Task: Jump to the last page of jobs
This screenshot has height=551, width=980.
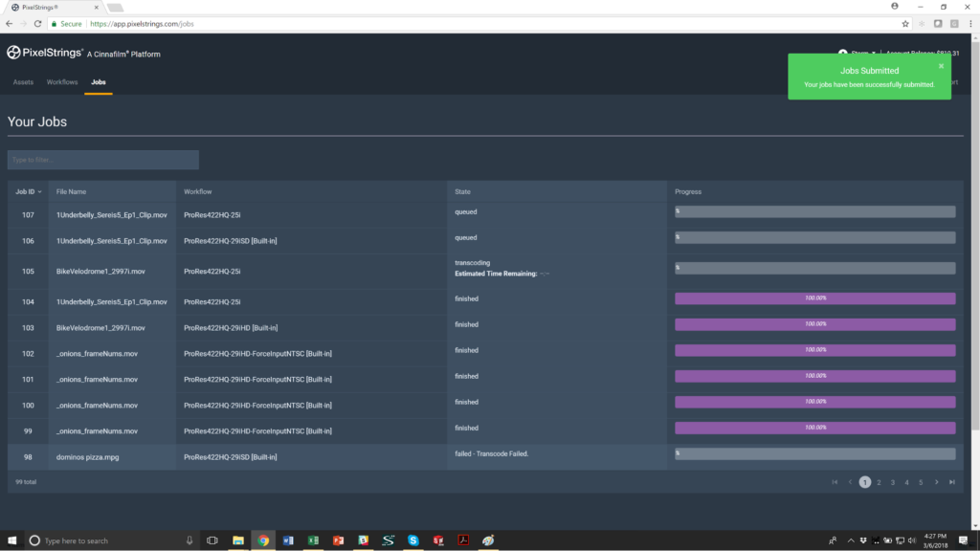Action: point(952,482)
